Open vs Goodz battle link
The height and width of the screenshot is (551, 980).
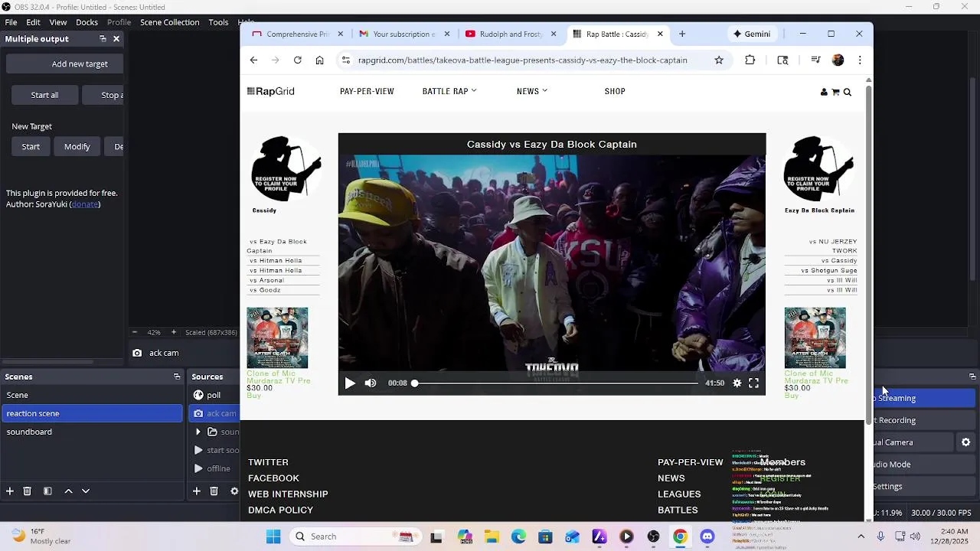(265, 291)
